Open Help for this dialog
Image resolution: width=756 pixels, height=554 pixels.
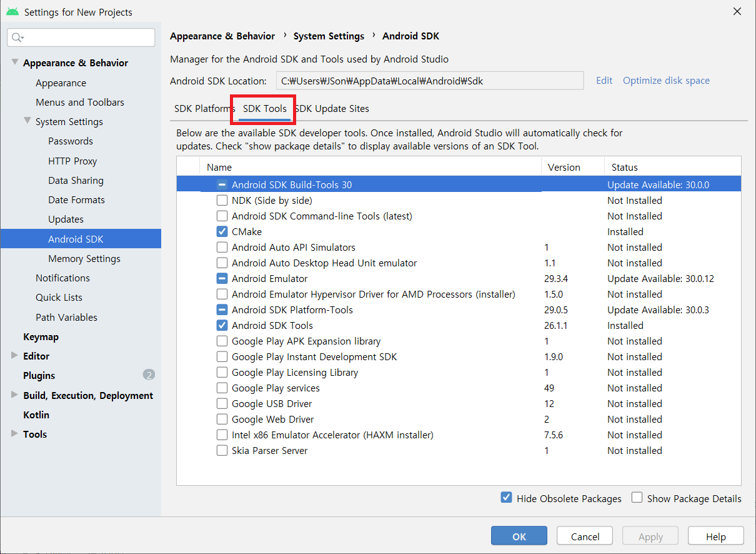[716, 536]
